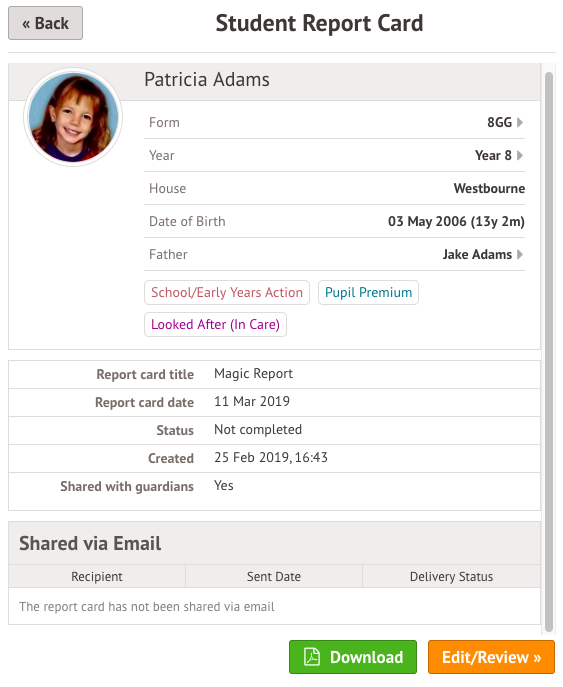
Task: Click the Delivery Status column header
Action: [x=451, y=577]
